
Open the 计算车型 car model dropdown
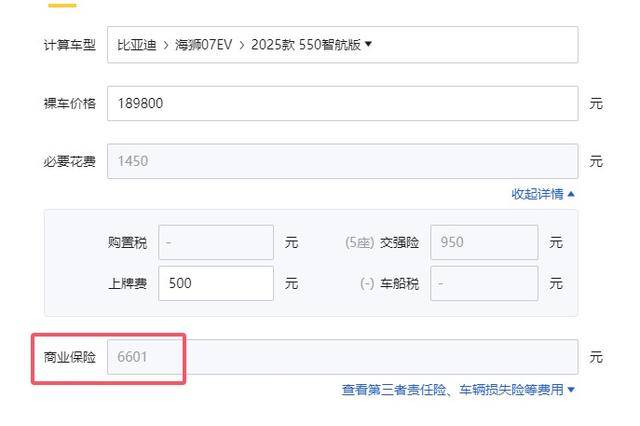pos(342,44)
